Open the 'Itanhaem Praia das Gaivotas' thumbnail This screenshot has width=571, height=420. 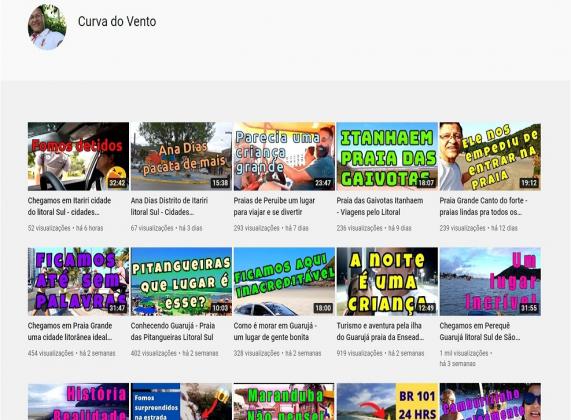387,156
